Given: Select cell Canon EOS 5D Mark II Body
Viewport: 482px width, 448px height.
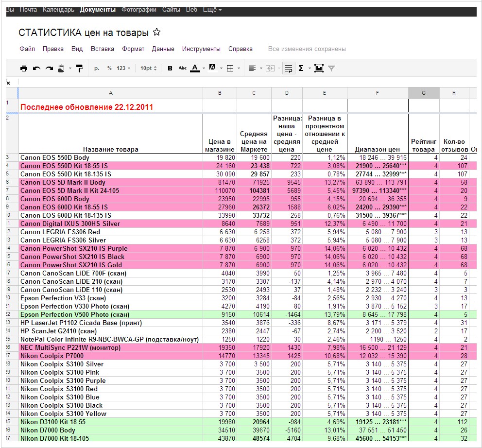Looking at the screenshot, I should tap(111, 182).
